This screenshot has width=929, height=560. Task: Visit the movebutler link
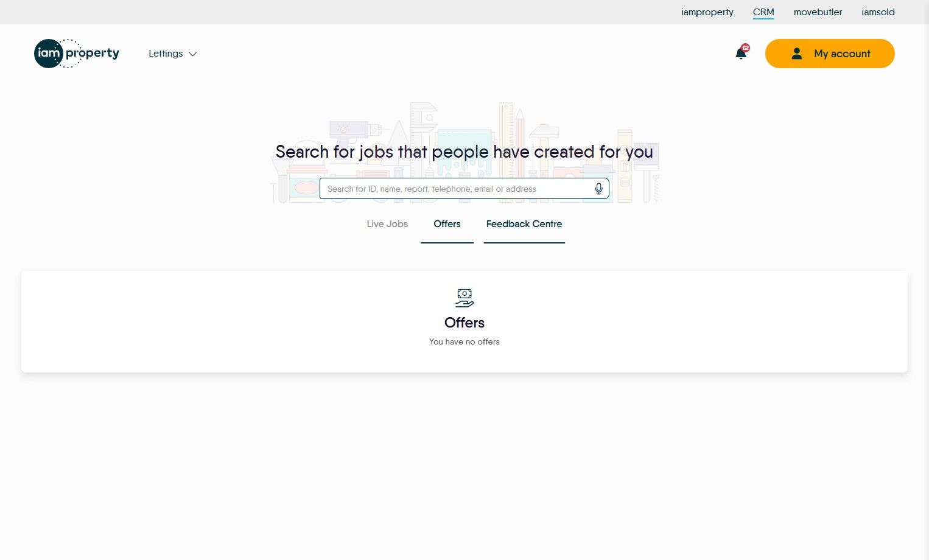pos(818,12)
